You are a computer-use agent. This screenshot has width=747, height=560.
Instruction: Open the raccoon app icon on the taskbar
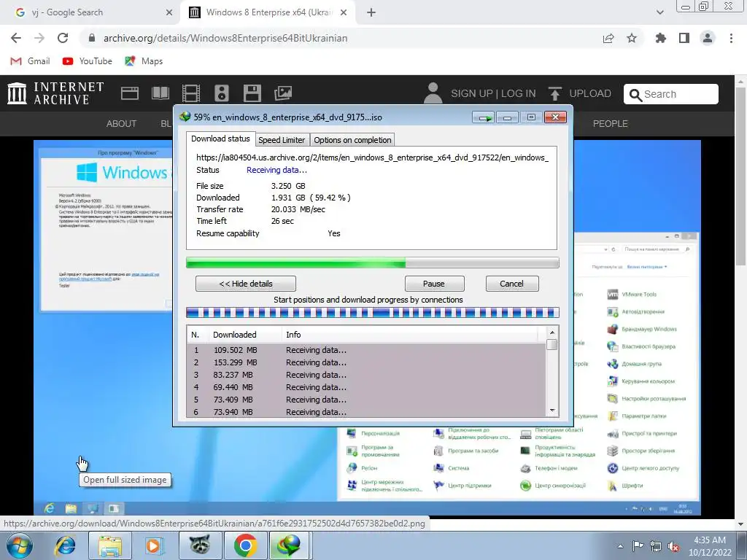[x=200, y=545]
